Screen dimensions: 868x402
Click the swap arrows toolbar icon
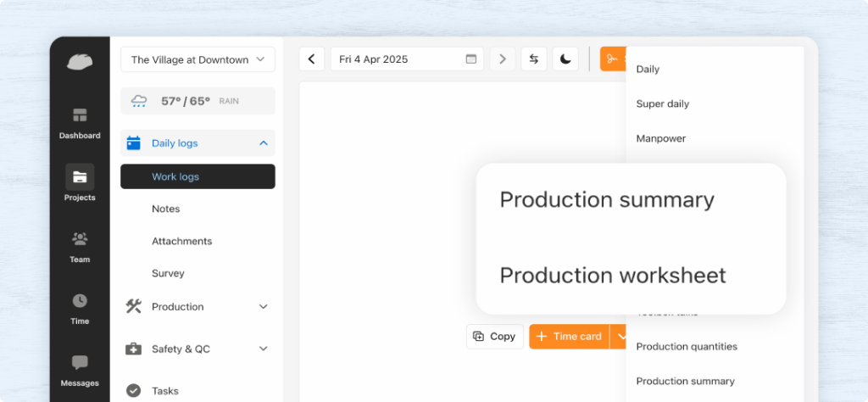534,59
